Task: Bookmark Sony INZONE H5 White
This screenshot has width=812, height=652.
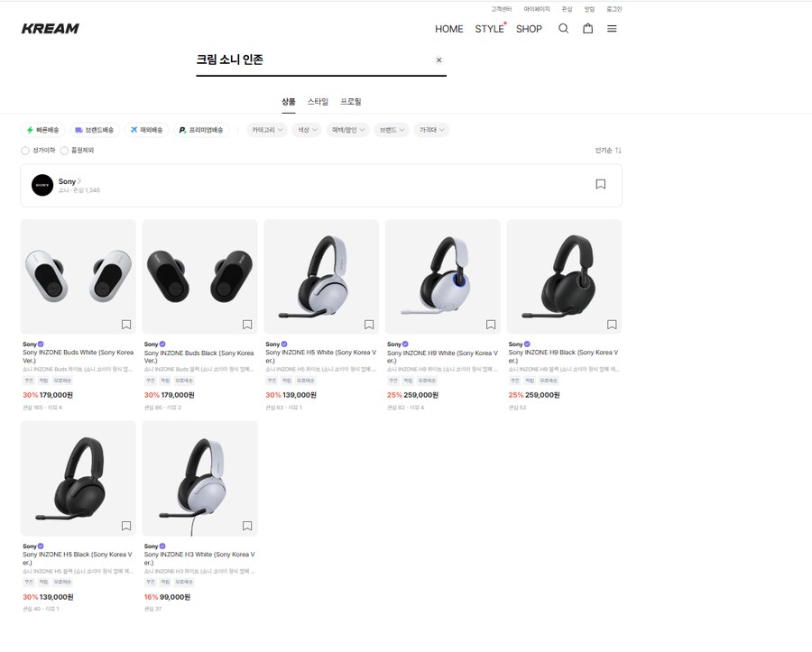Action: pyautogui.click(x=369, y=325)
